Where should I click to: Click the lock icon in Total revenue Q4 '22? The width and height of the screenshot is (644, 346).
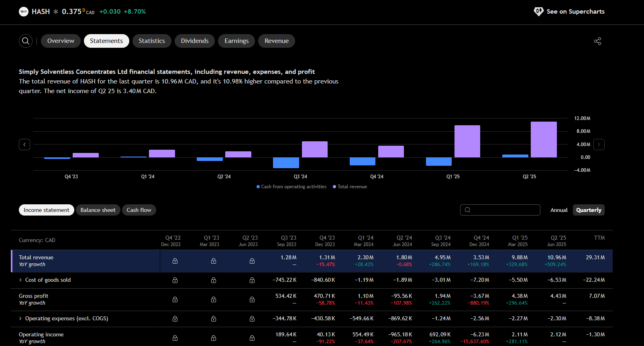175,261
